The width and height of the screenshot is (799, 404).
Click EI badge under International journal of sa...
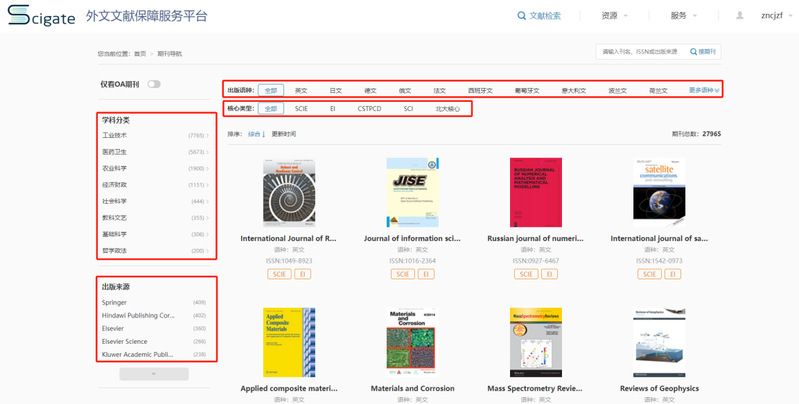tap(674, 273)
